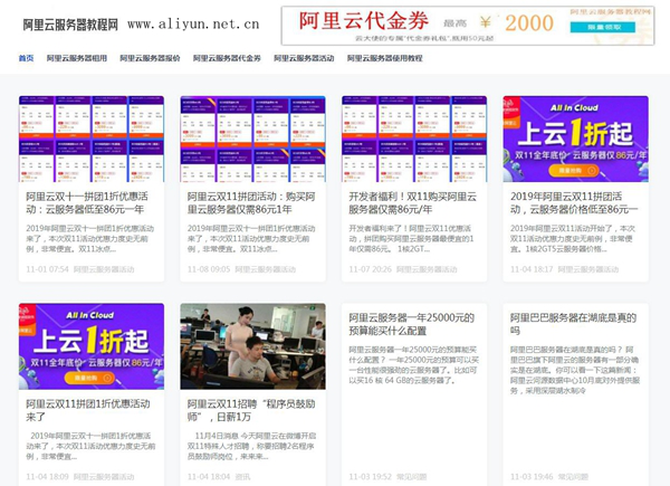Click category 阿里云服务器活动 next to 11-01 07:54
The width and height of the screenshot is (670, 486).
104,269
